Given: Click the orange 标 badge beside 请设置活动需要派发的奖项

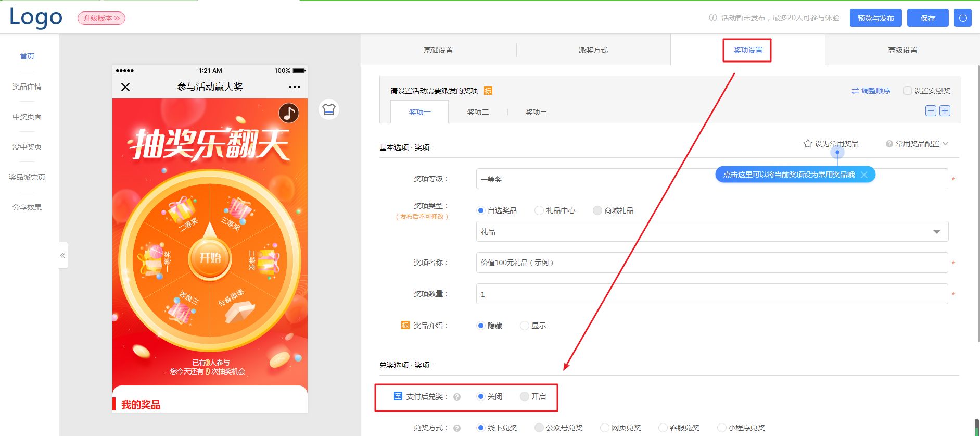Looking at the screenshot, I should click(x=488, y=91).
